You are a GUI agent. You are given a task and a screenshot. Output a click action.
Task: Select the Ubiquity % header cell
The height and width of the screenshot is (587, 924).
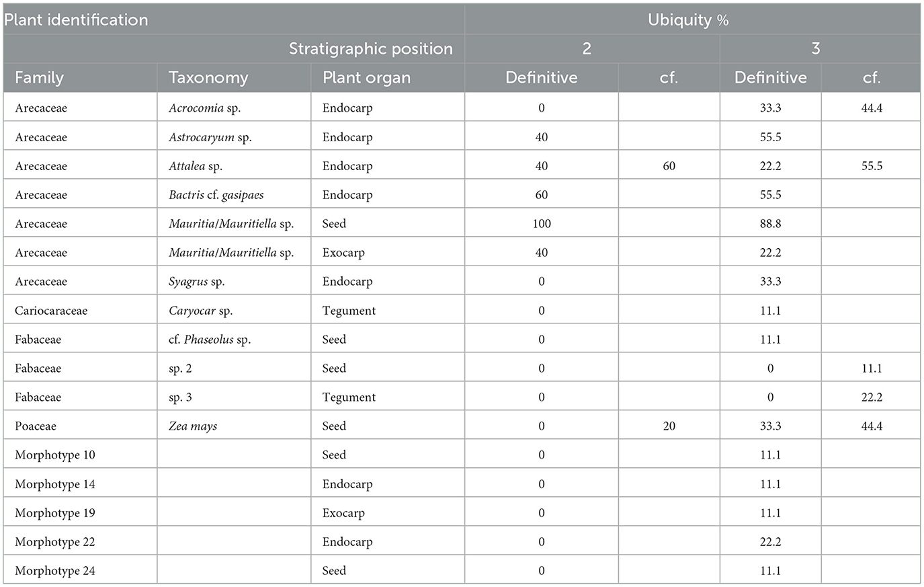687,19
